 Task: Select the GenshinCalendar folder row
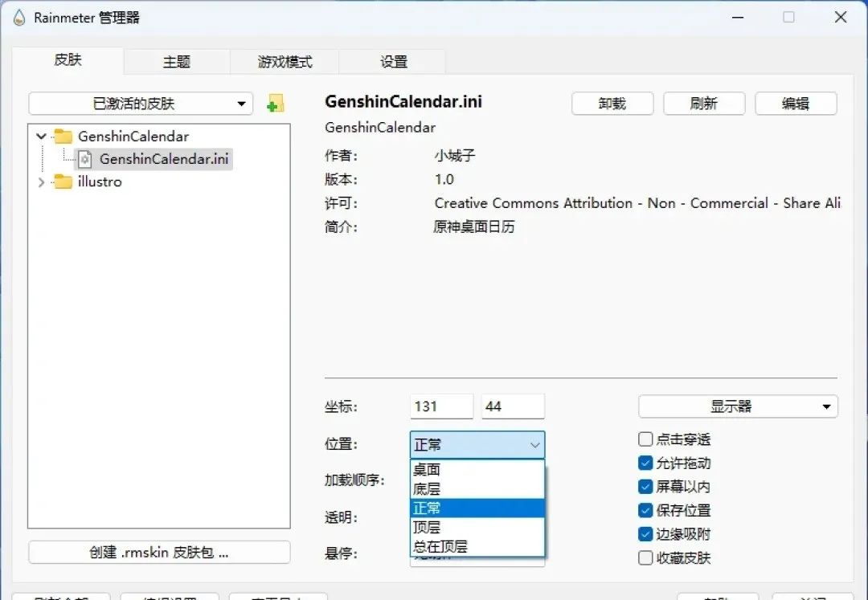pyautogui.click(x=133, y=136)
